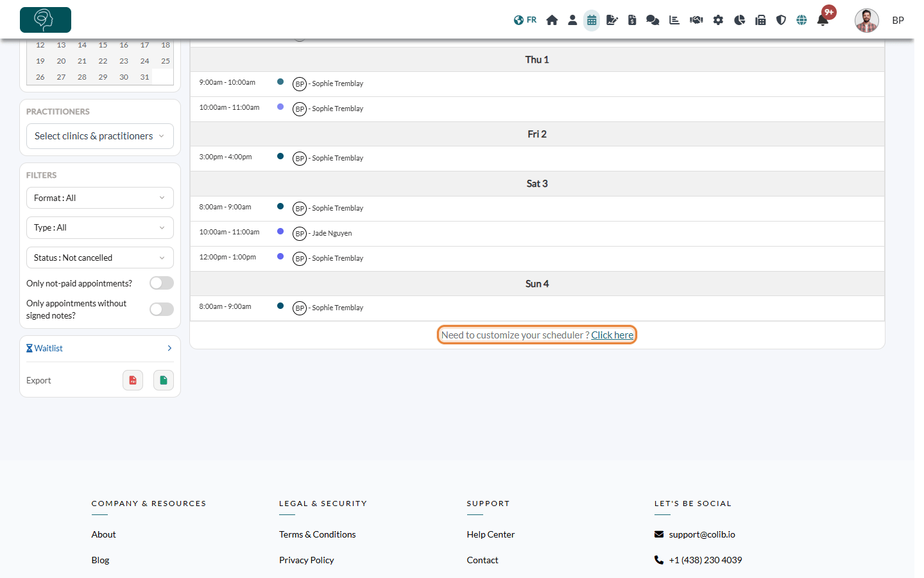This screenshot has width=924, height=578.
Task: Open the Format: All dropdown
Action: (x=100, y=198)
